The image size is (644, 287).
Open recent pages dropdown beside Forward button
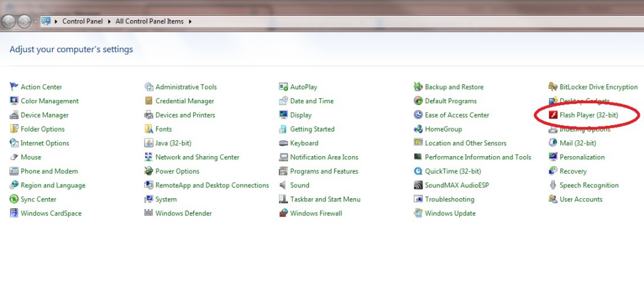click(36, 21)
